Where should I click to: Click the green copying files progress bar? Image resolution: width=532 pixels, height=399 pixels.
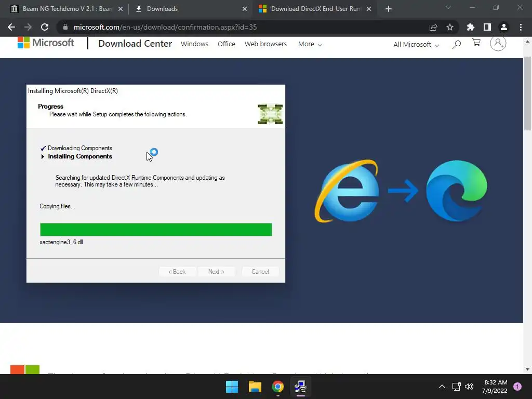coord(156,229)
